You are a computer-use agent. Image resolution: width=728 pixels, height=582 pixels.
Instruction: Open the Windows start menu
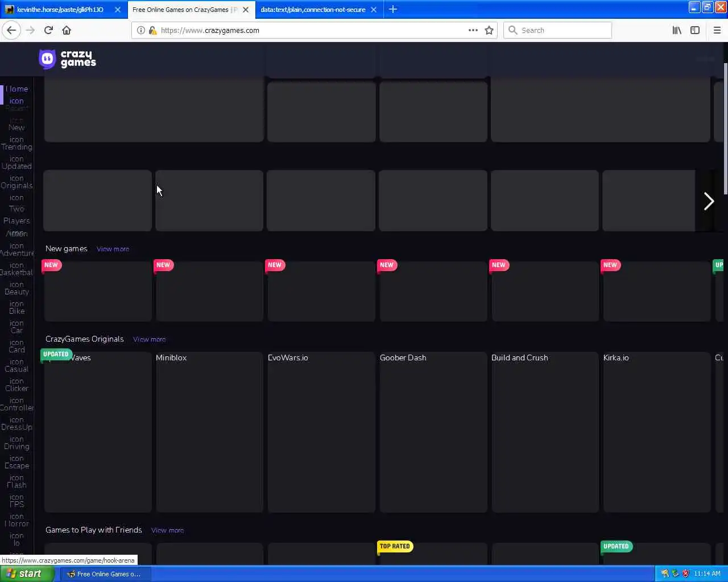[27, 573]
